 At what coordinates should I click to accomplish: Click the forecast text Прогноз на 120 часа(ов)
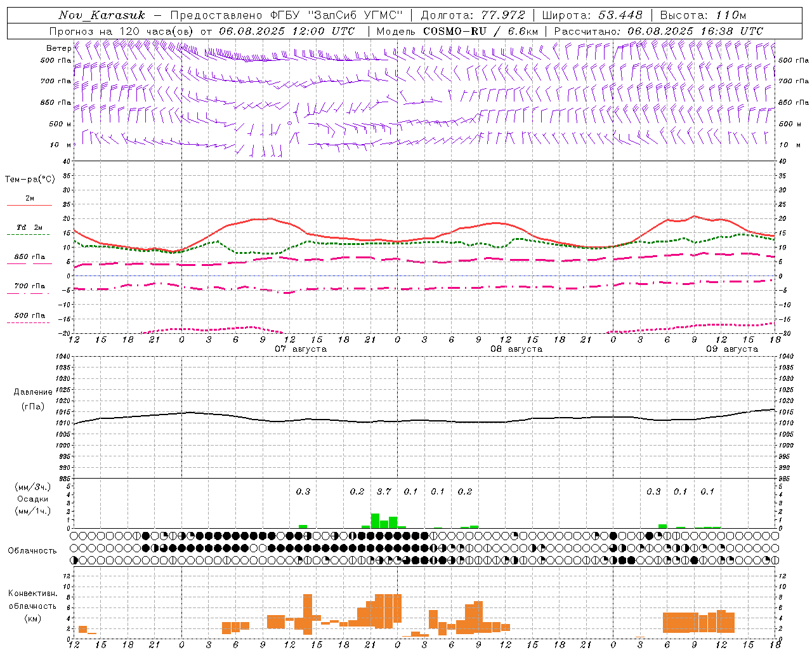pos(122,31)
